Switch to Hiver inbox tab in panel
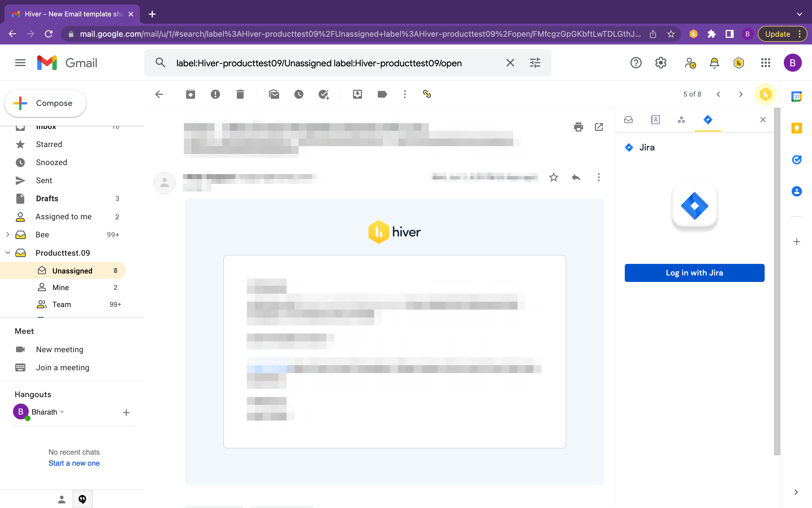The width and height of the screenshot is (812, 508). [x=628, y=120]
